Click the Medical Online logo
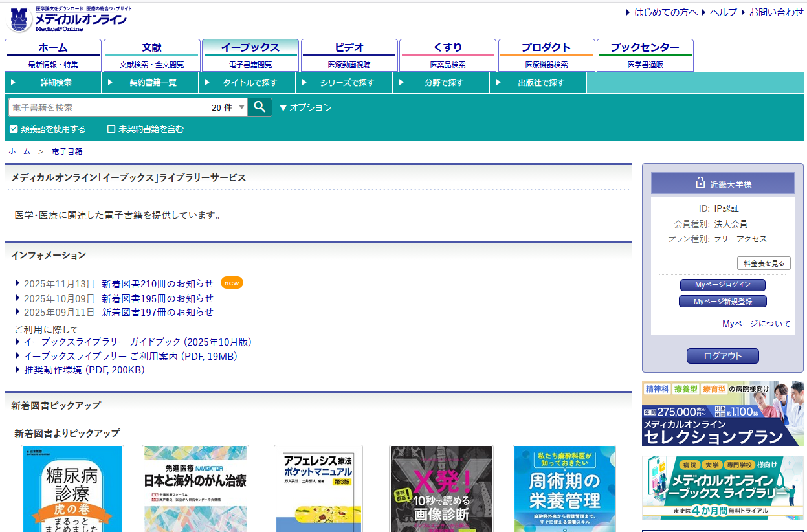The width and height of the screenshot is (807, 532). (x=68, y=19)
